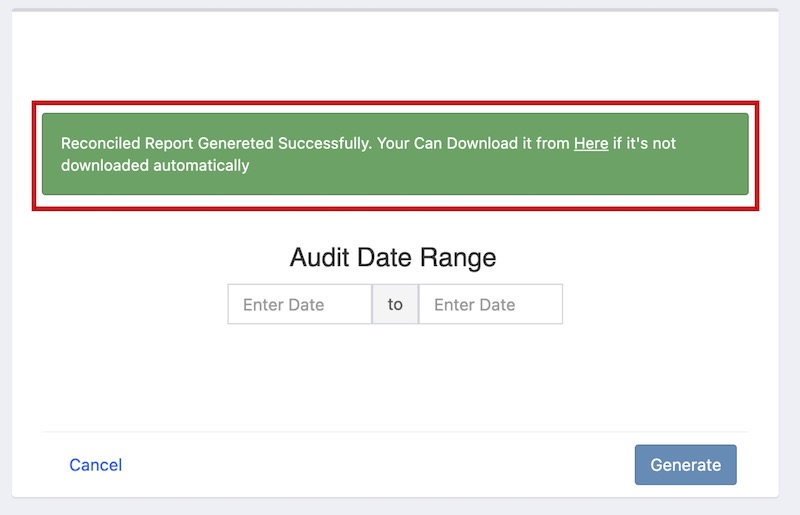Download the reconciled report via Here
Screen dimensions: 800x515
click(591, 143)
